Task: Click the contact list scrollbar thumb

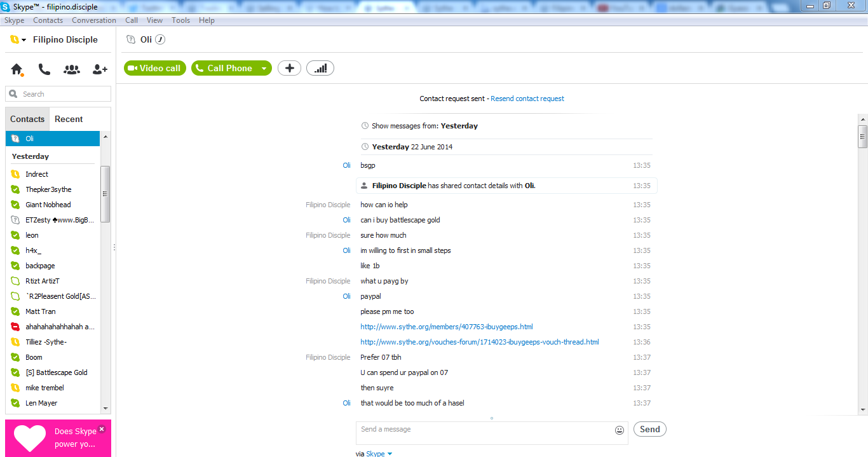Action: click(105, 194)
